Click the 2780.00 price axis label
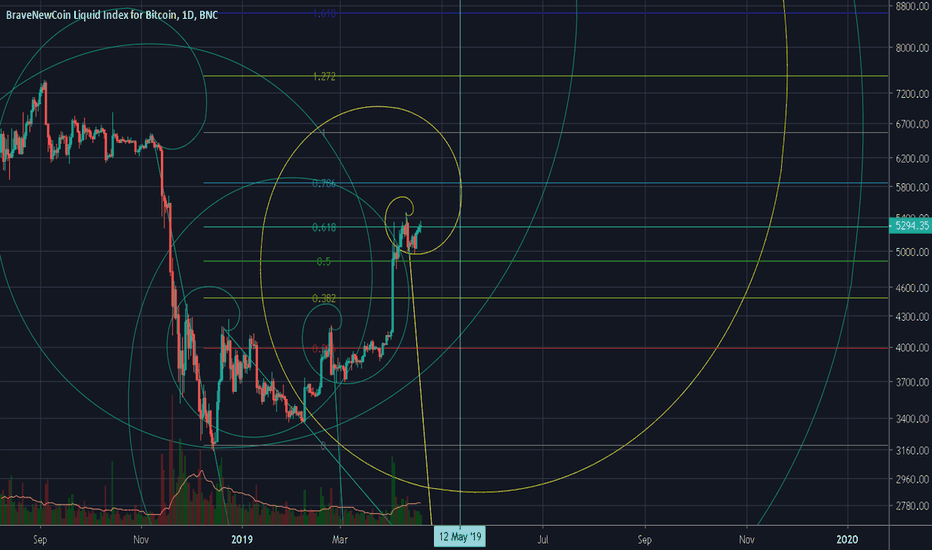Screen dimensions: 932x550 (x=912, y=506)
